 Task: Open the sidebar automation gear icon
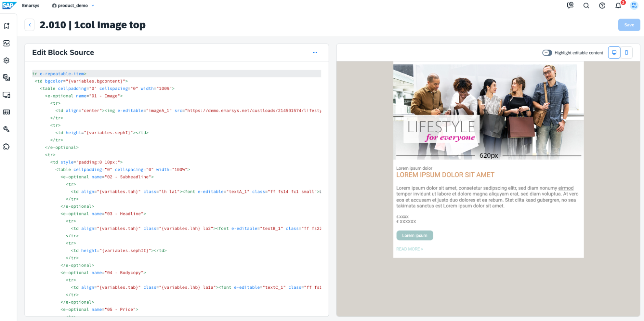pyautogui.click(x=6, y=60)
